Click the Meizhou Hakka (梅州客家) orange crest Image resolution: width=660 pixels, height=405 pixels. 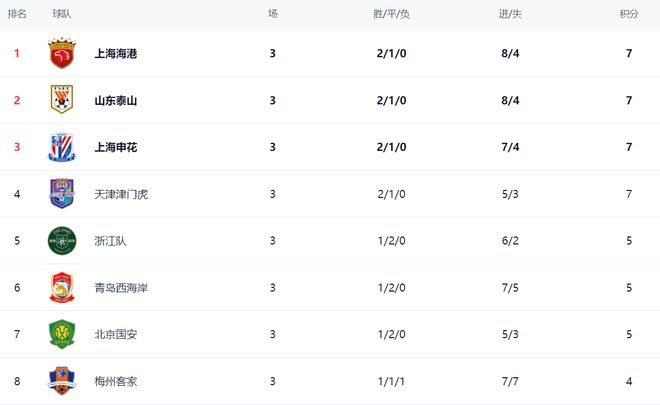pyautogui.click(x=62, y=381)
